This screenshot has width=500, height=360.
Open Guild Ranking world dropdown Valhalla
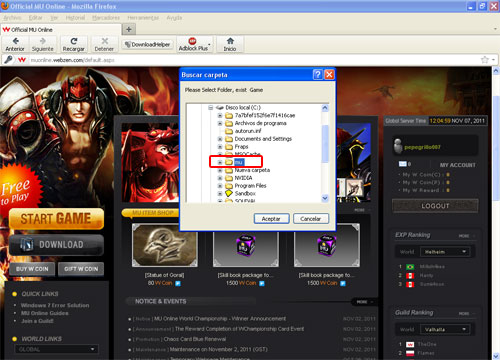(x=445, y=329)
